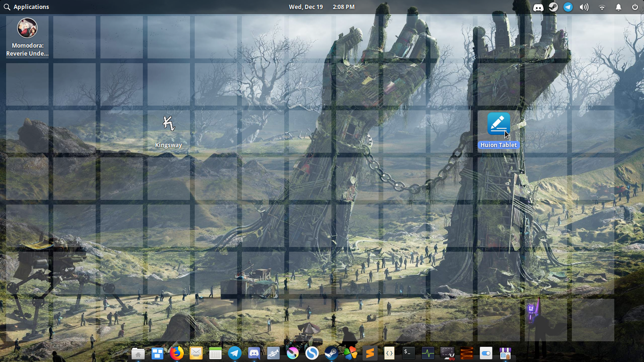644x362 pixels.
Task: Open the date and time calendar indicator
Action: click(x=322, y=7)
